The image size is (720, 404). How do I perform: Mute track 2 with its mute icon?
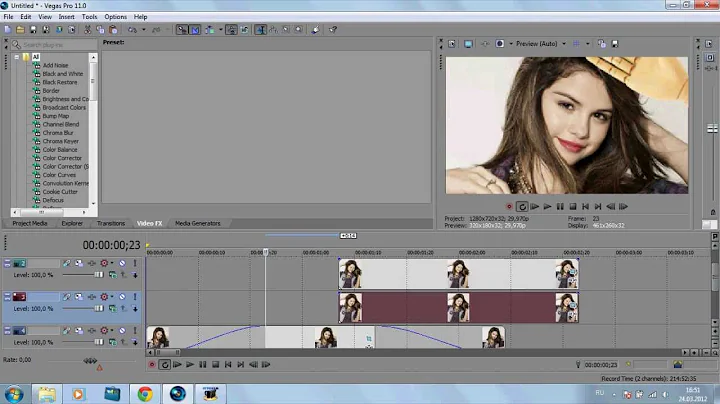coord(122,263)
